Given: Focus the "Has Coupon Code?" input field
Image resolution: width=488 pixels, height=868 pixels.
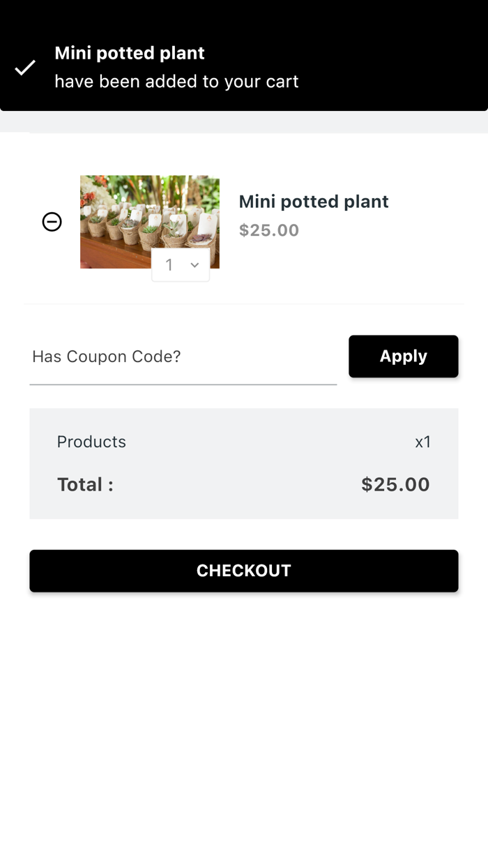Looking at the screenshot, I should (x=183, y=357).
